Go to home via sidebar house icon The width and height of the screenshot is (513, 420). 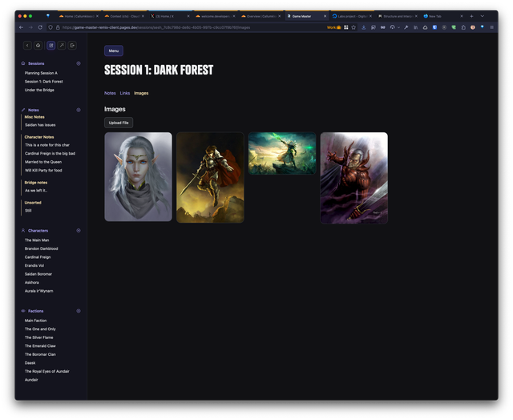[x=38, y=46]
